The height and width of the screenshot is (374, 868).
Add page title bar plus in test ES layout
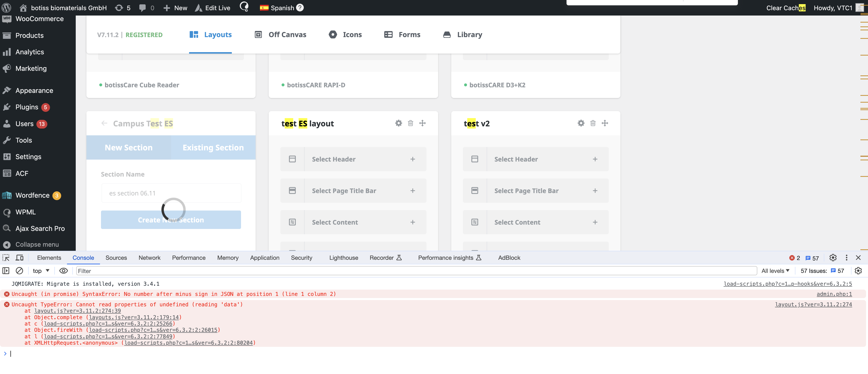click(x=412, y=191)
